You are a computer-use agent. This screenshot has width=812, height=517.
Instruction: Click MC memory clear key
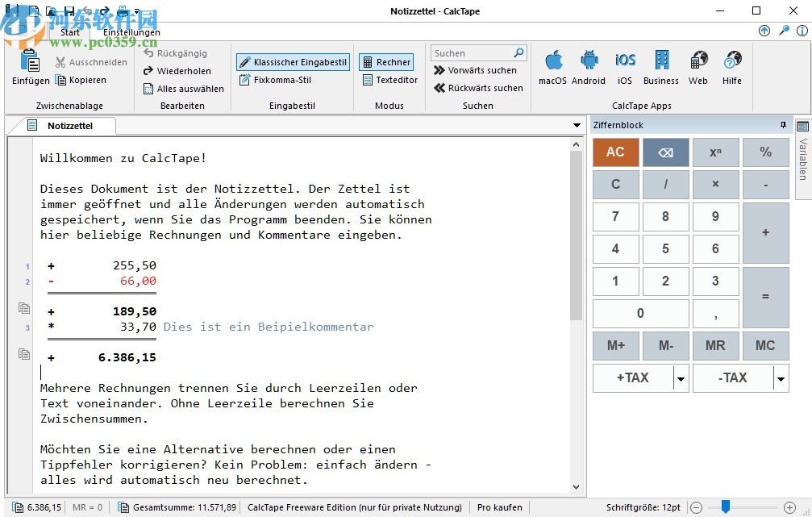765,345
